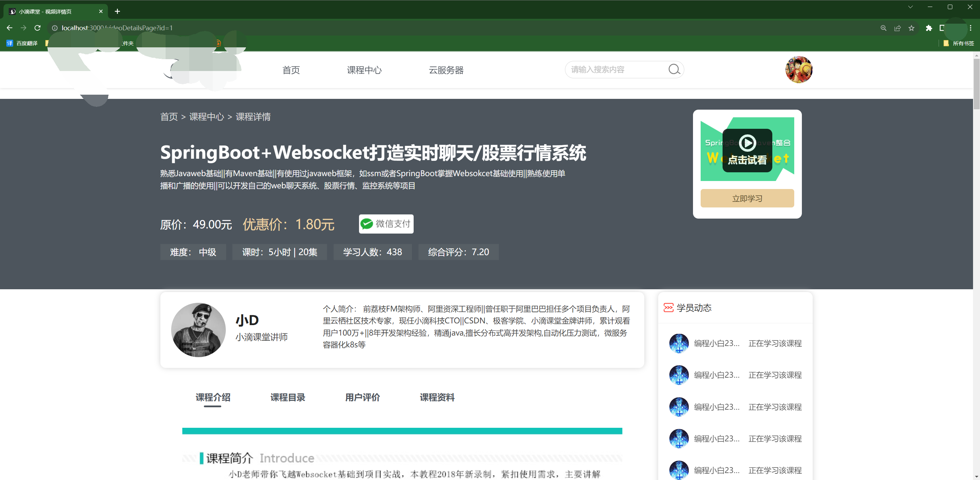The width and height of the screenshot is (980, 480).
Task: Switch to 课程目录 tab
Action: click(x=288, y=398)
